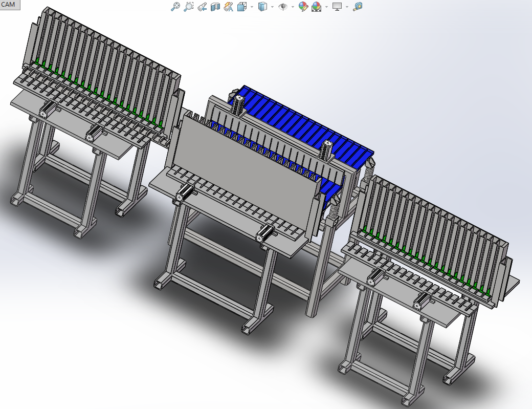Screen dimensions: 532x409
Task: Switch to the CAM tab
Action: coord(9,5)
